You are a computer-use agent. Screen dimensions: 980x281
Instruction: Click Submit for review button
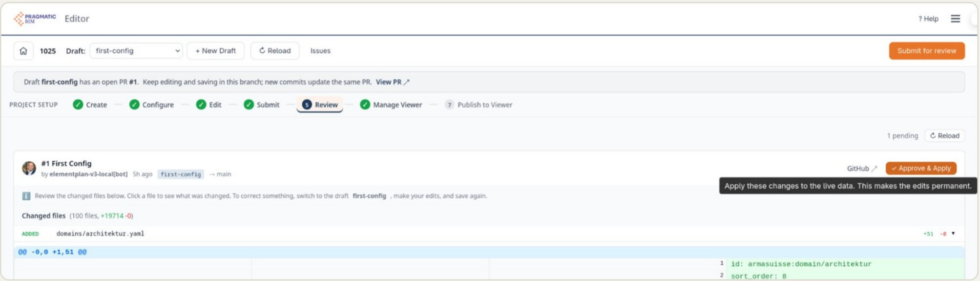(x=926, y=51)
